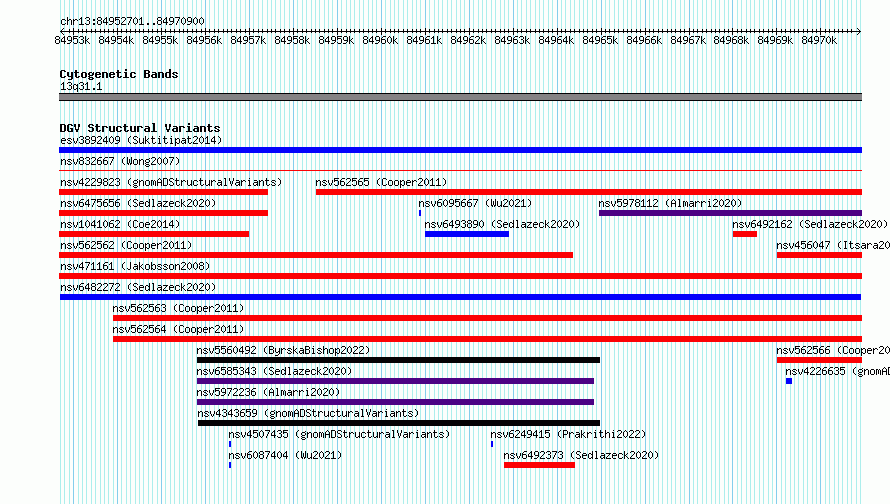Click blue bar under nsv6493890

pyautogui.click(x=467, y=234)
